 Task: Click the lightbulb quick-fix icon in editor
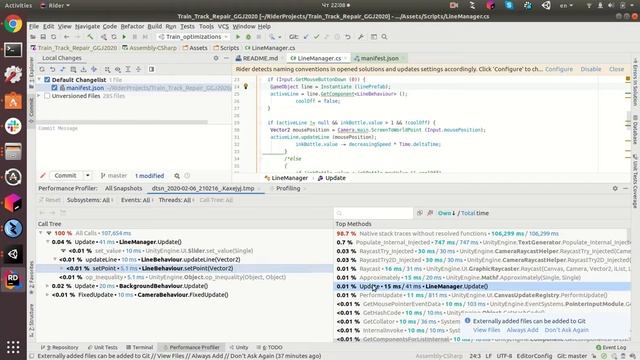(246, 87)
